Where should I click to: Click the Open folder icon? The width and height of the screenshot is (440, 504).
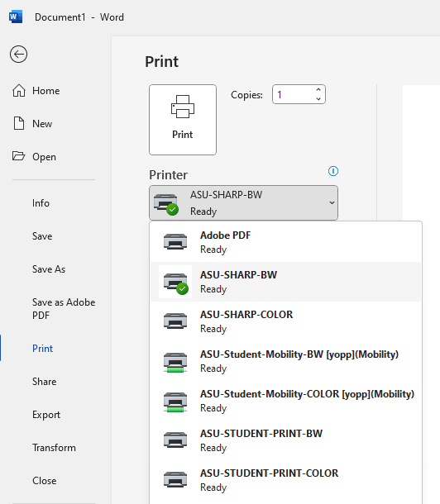tap(19, 156)
